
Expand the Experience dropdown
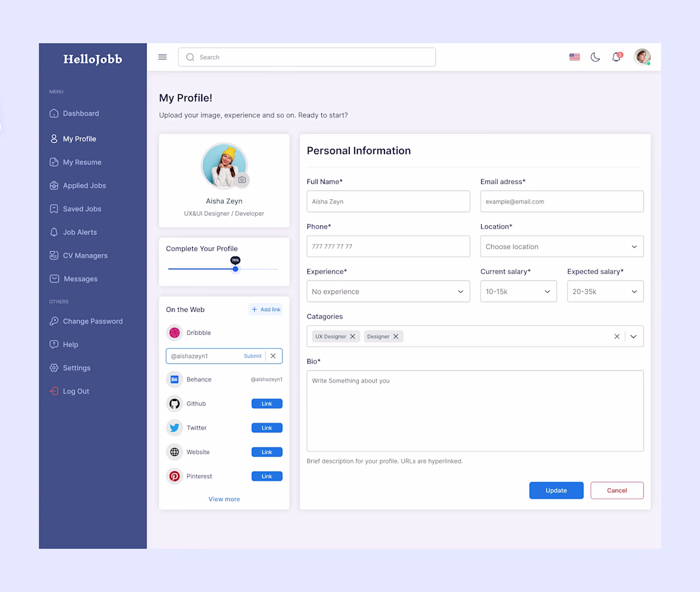point(388,292)
